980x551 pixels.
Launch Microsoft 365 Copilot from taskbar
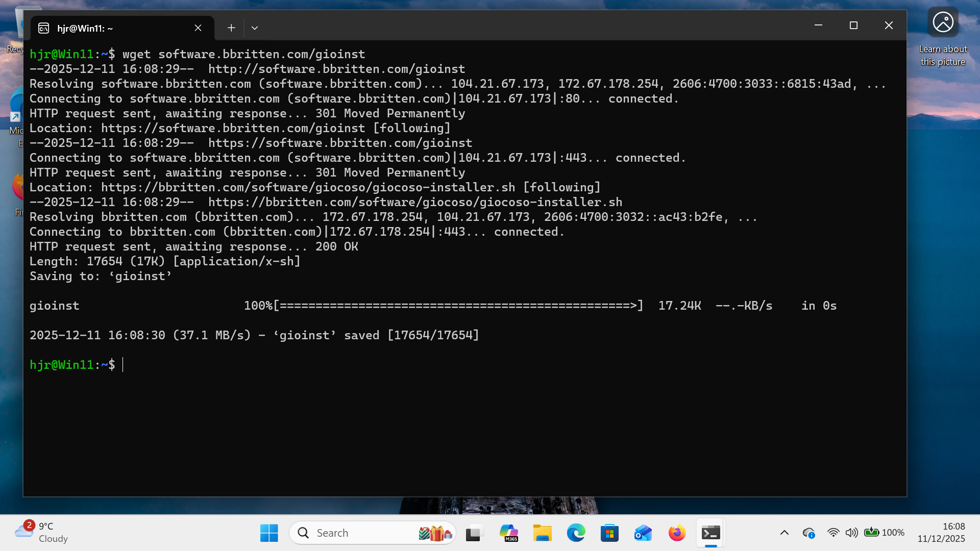(x=508, y=533)
